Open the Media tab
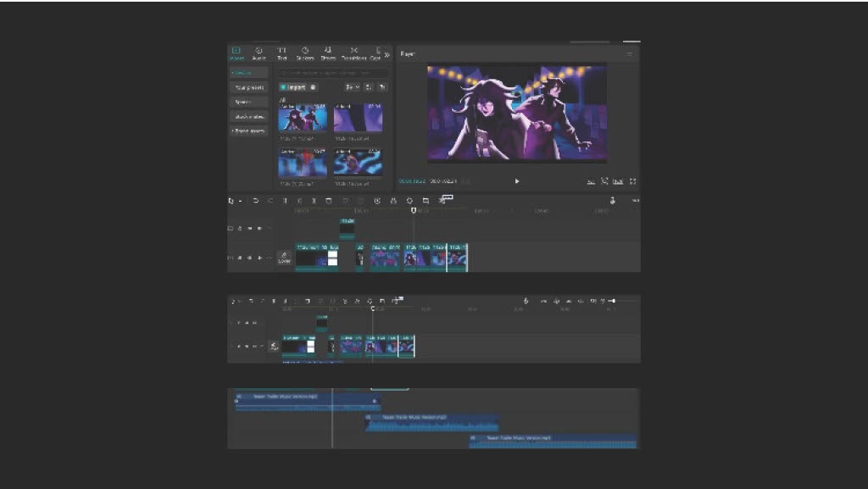Screen dimensions: 868x489 click(x=236, y=53)
